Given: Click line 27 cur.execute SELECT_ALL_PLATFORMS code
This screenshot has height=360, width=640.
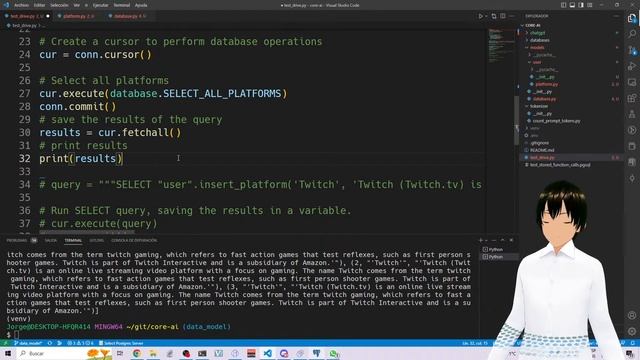Looking at the screenshot, I should click(x=163, y=94).
